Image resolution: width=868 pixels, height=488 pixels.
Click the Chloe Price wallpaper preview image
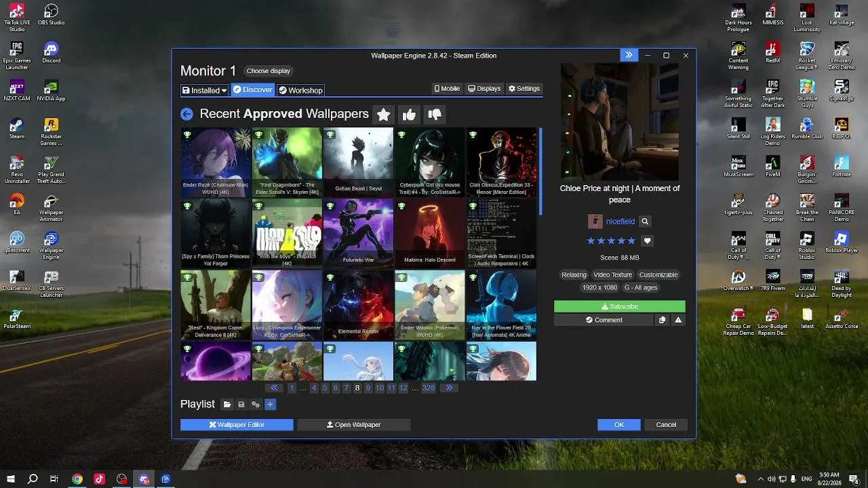click(620, 123)
